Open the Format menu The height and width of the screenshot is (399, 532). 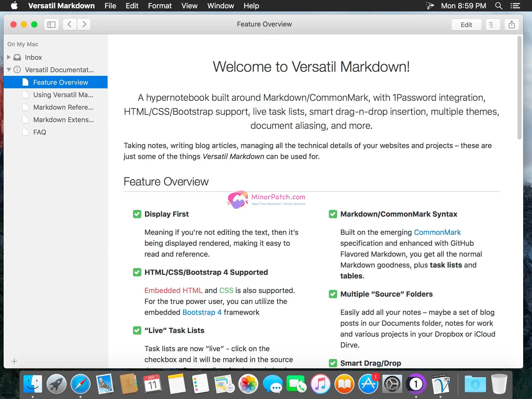click(x=159, y=6)
